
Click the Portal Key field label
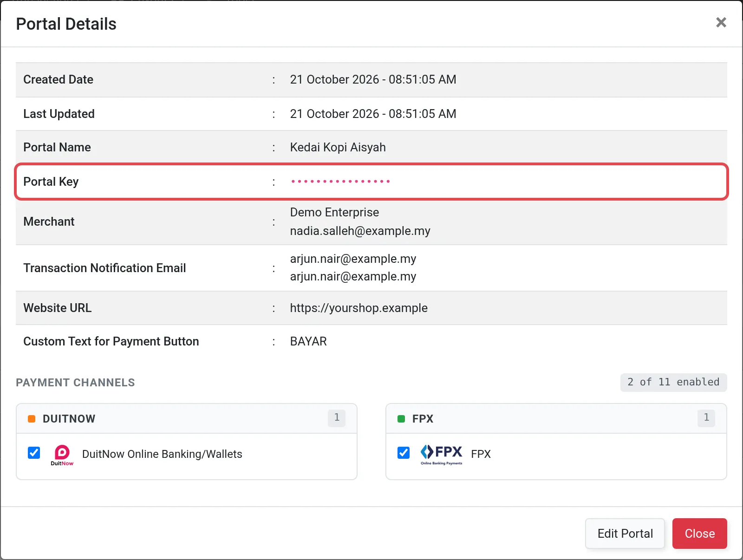coord(51,182)
